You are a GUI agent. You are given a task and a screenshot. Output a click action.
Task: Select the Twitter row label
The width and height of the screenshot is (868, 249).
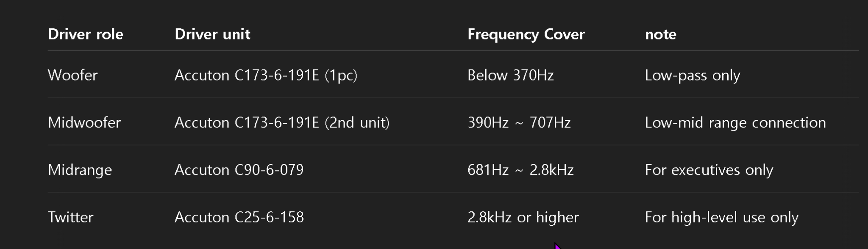(x=70, y=218)
